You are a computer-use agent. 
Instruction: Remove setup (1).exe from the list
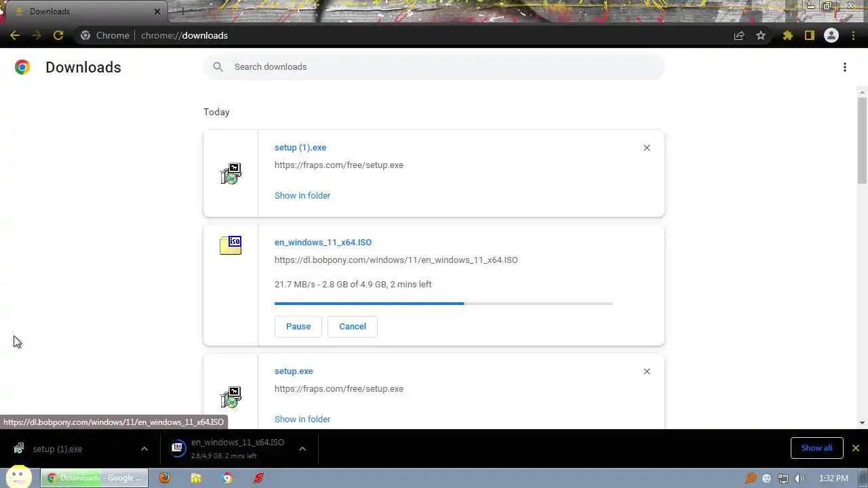[x=647, y=148]
